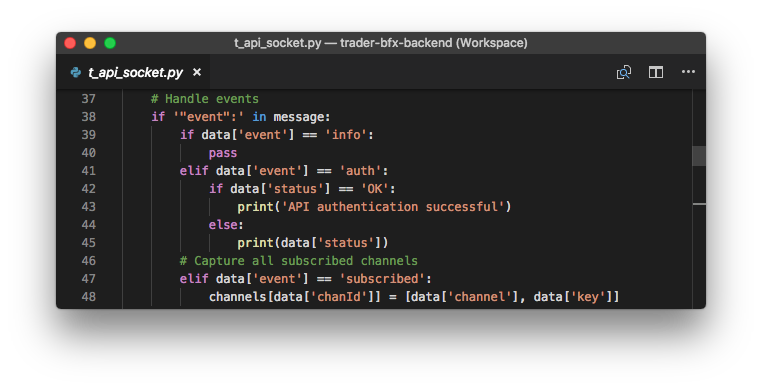Screen dimensions: 762x389
Task: Click the 'elif' keyword on line 41
Action: click(194, 171)
